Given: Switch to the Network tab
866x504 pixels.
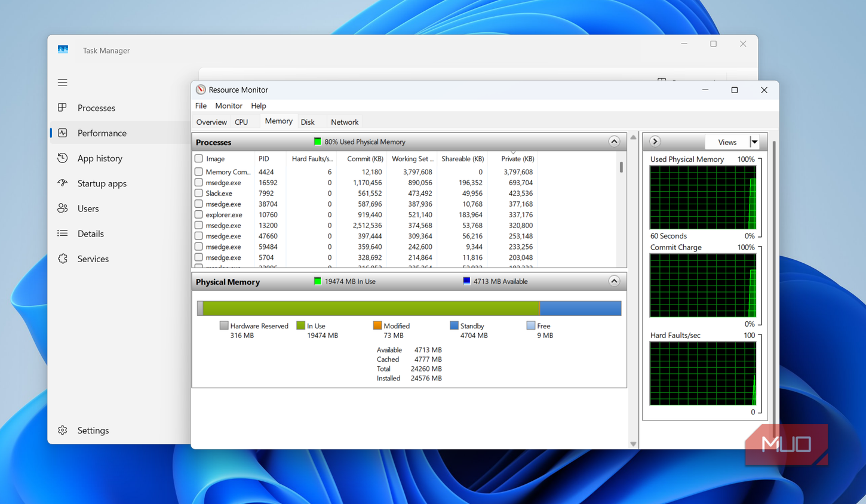Looking at the screenshot, I should click(x=345, y=122).
